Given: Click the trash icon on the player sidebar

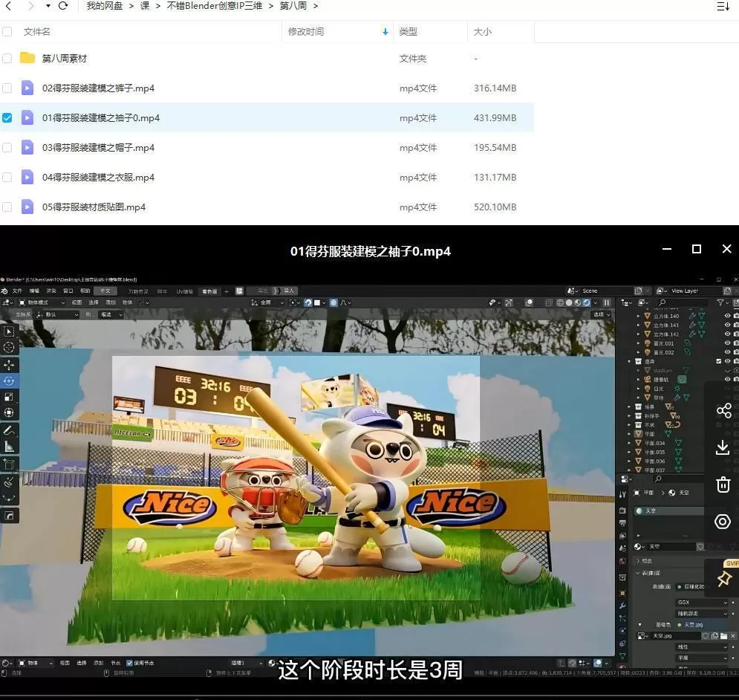Looking at the screenshot, I should point(723,485).
